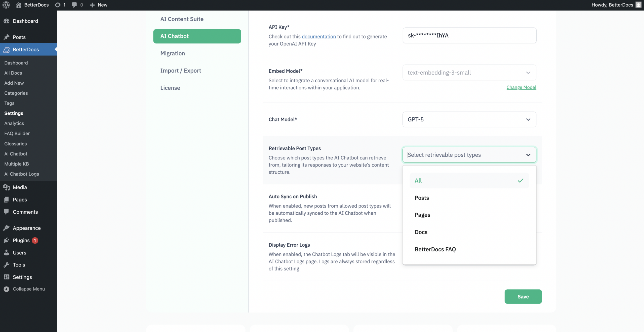The image size is (644, 332).
Task: Select Docs in post types list
Action: pyautogui.click(x=469, y=232)
